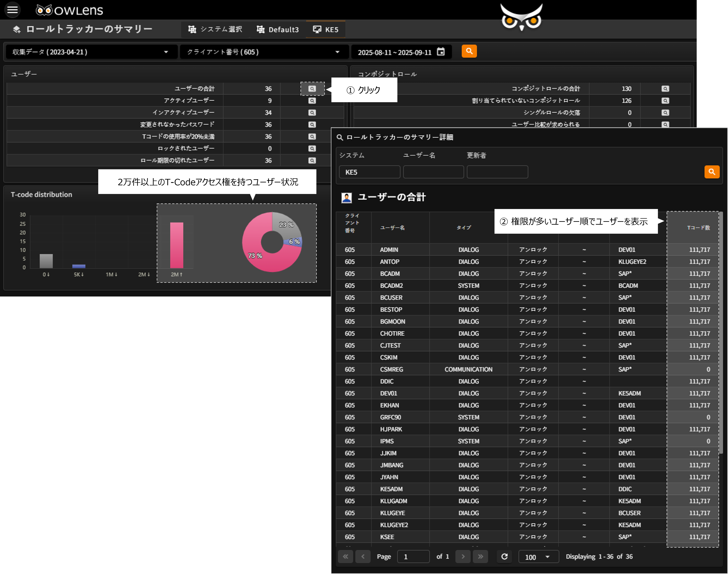Click the orange search button beside date range
728x574 pixels.
coord(469,51)
